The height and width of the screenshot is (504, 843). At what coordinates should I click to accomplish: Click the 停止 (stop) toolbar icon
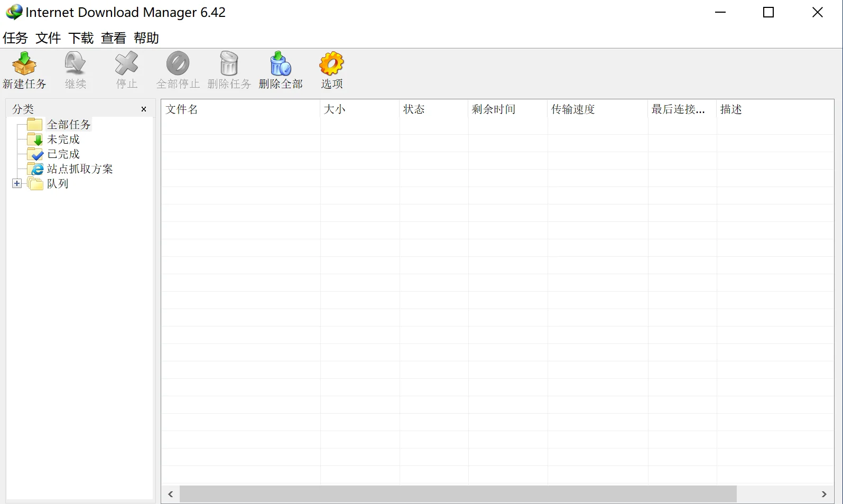point(126,64)
